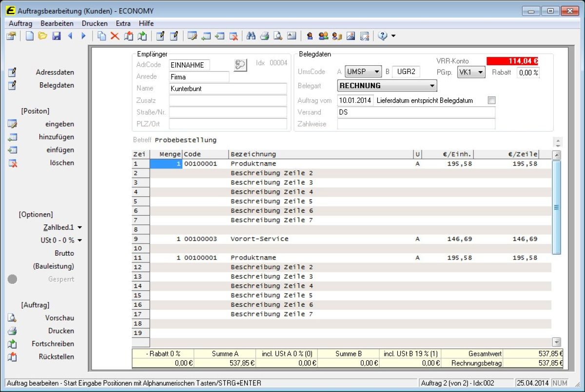Screen dimensions: 585x392
Task: Open the Hilfe menu
Action: (x=146, y=23)
